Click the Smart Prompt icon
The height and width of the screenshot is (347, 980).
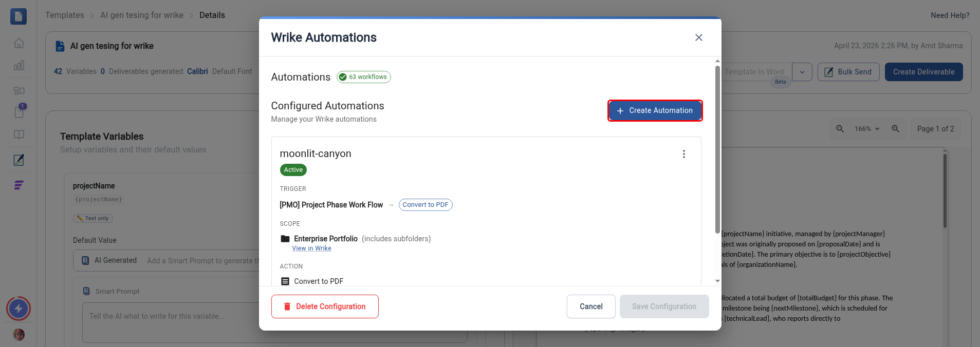86,291
